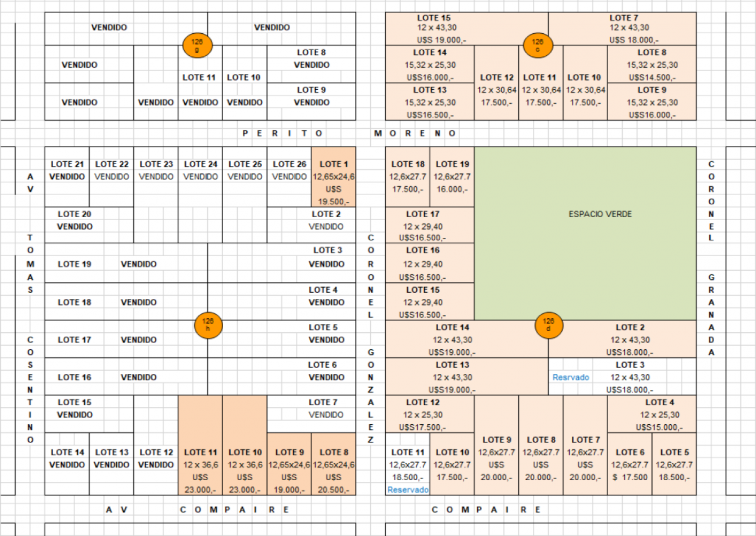Click the LOTE 26 header cell
756x536 pixels.
pos(289,164)
